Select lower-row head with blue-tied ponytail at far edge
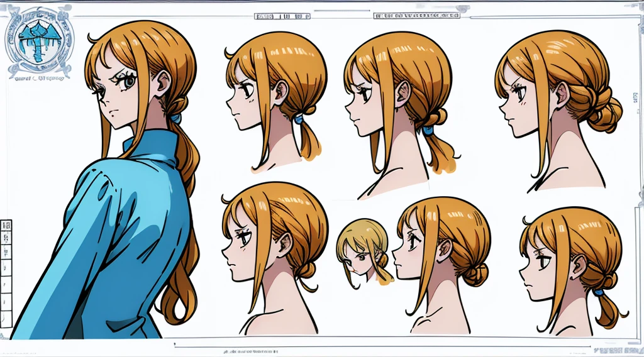The image size is (644, 357). coord(574,271)
